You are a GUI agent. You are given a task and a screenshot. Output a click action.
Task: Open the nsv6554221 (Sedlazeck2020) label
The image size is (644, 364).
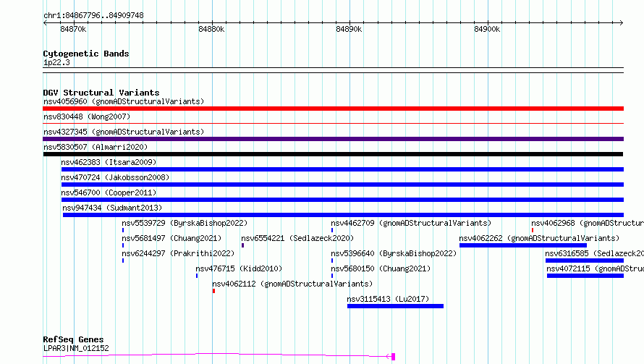(x=297, y=238)
